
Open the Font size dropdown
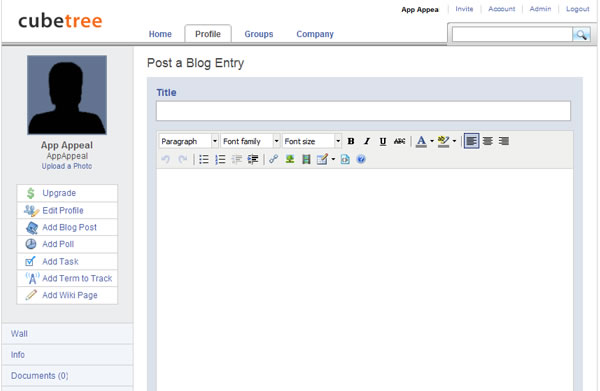tap(312, 141)
